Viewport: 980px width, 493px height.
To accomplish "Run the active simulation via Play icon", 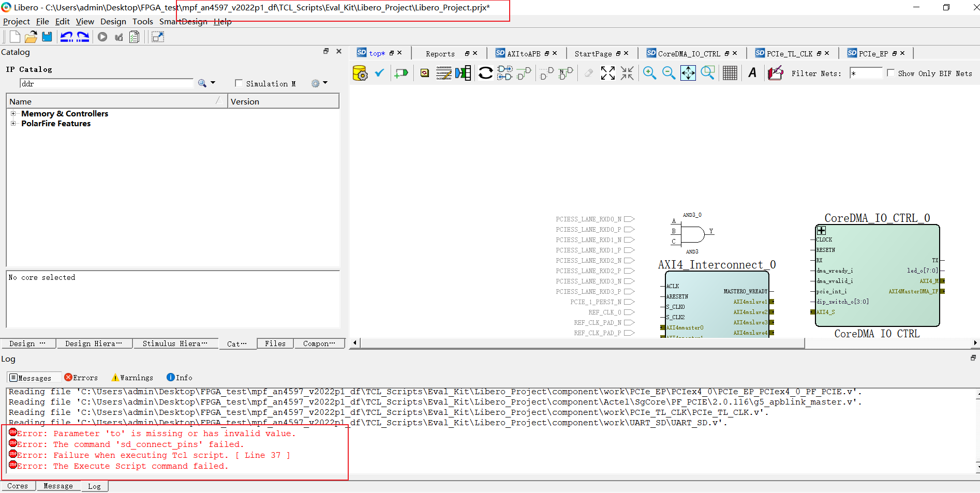I will [102, 36].
